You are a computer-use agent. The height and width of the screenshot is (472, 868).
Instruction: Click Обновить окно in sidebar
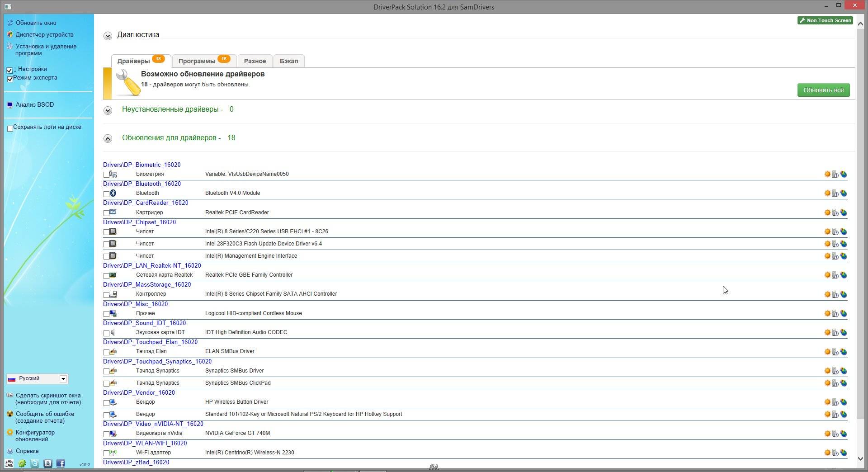pos(36,23)
